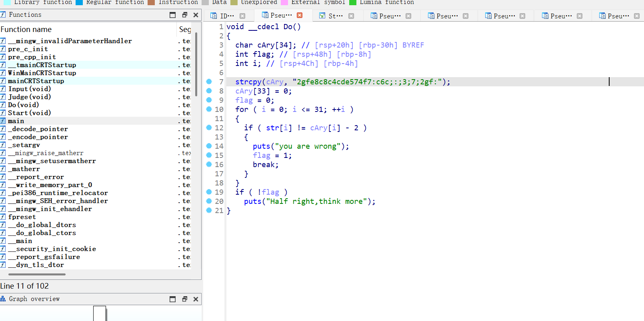Switch to the St··· tab
Viewport: 644px width, 321px height.
tap(336, 16)
